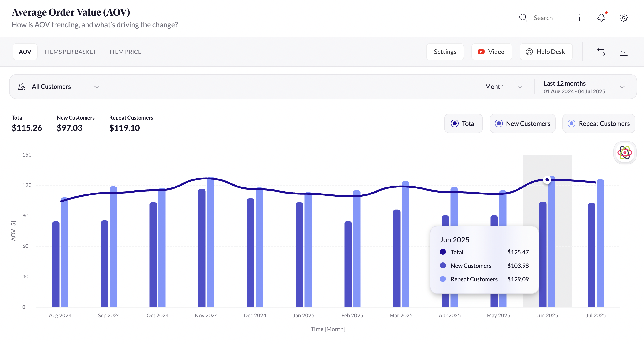Viewport: 644px width, 344px height.
Task: Click the search magnifier icon
Action: 523,18
